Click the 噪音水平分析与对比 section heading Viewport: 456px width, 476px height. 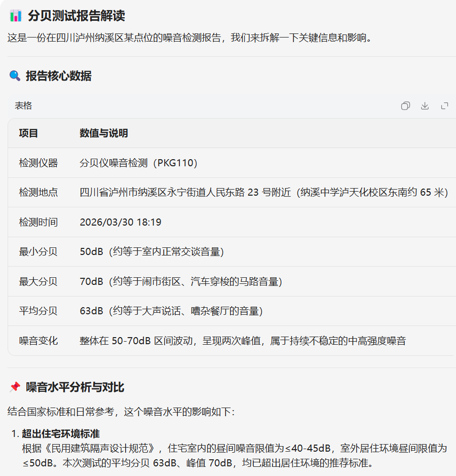click(75, 387)
